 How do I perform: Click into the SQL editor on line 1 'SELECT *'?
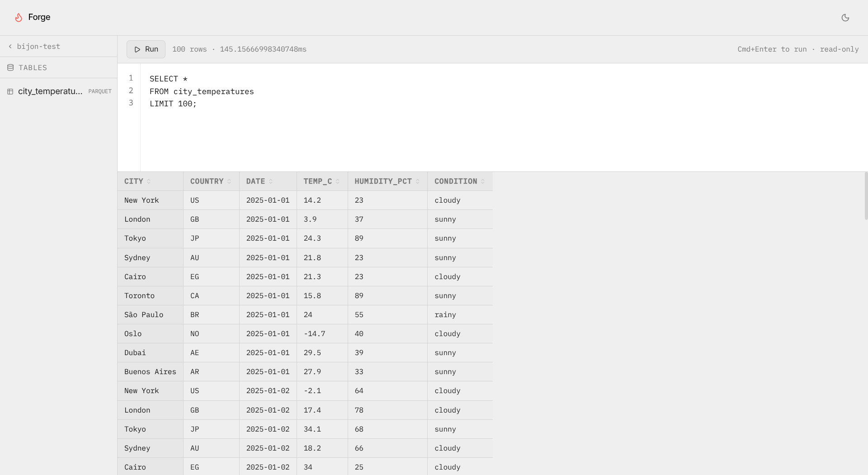(x=169, y=79)
